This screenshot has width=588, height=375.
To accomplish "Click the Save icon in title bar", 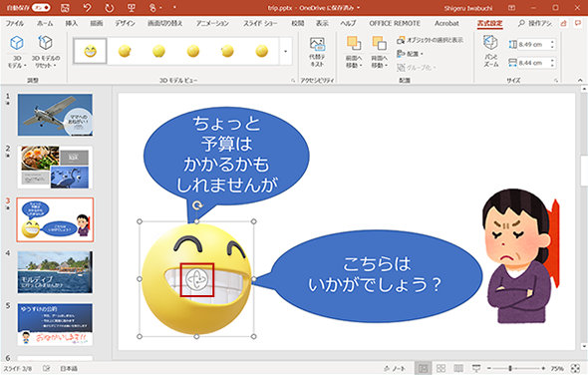I will pos(65,8).
